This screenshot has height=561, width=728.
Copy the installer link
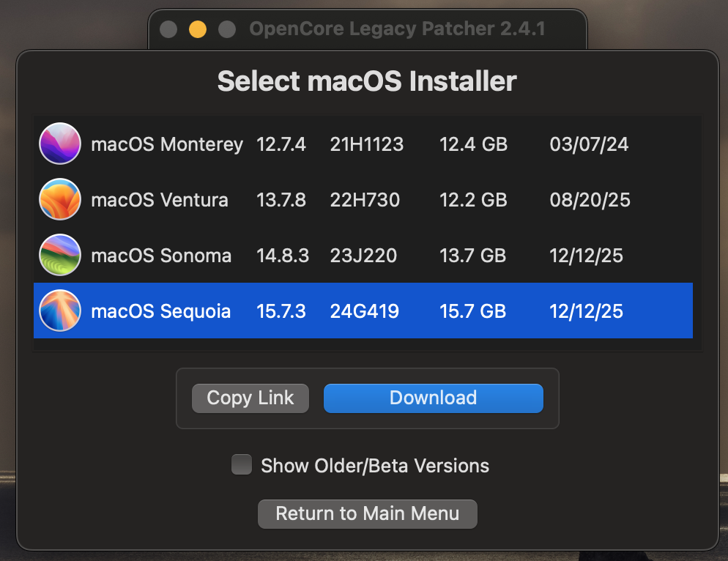coord(250,398)
